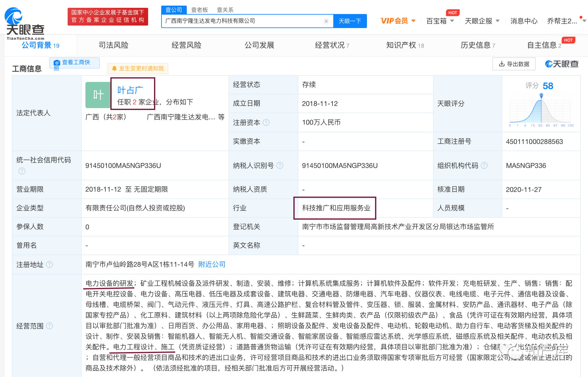Click the 导出数据 export button
The height and width of the screenshot is (377, 588).
point(514,64)
